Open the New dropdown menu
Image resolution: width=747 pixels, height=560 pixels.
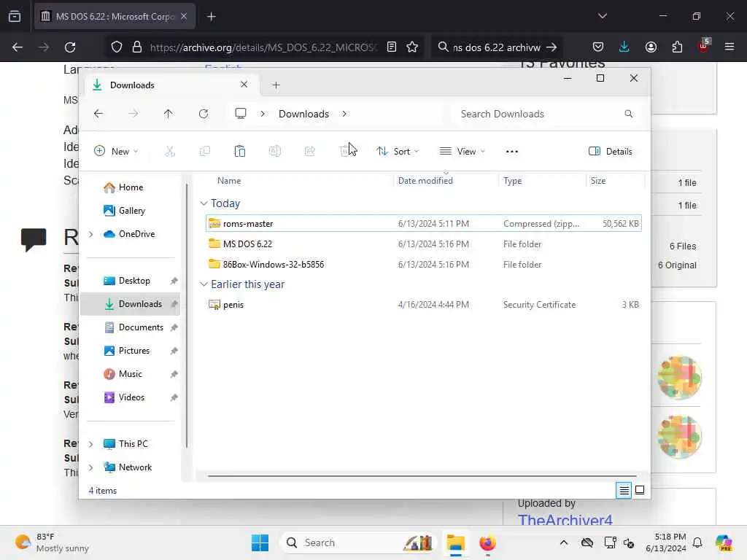coord(116,152)
